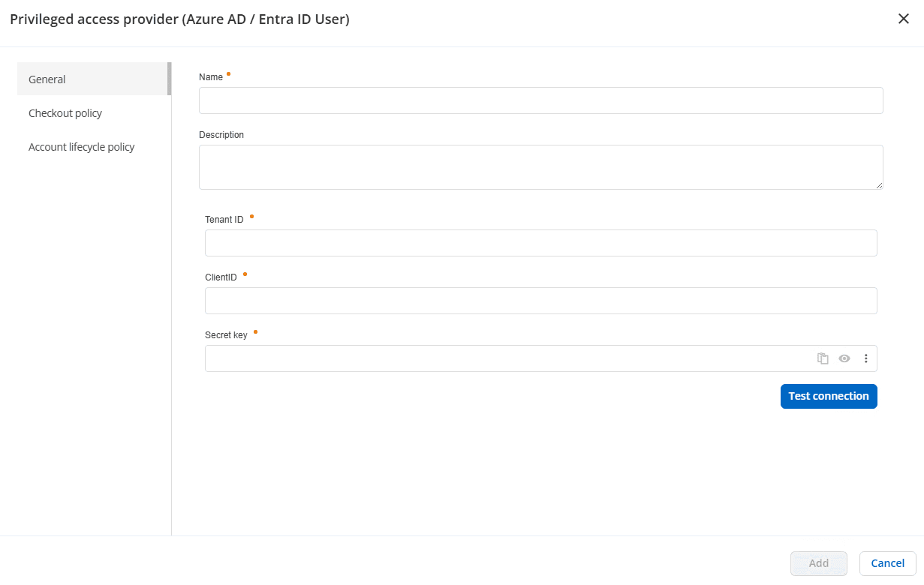Open the Secret key three-dot options menu
Viewport: 924px width, 585px height.
(865, 358)
